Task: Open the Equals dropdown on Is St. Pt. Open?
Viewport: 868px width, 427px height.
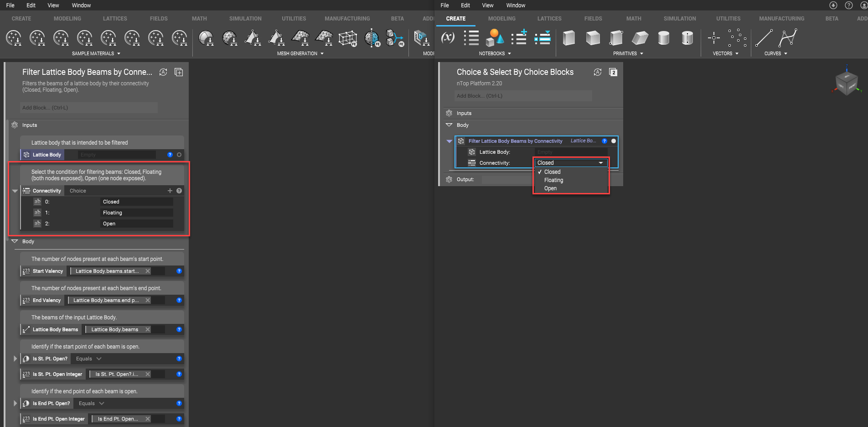Action: pos(89,359)
